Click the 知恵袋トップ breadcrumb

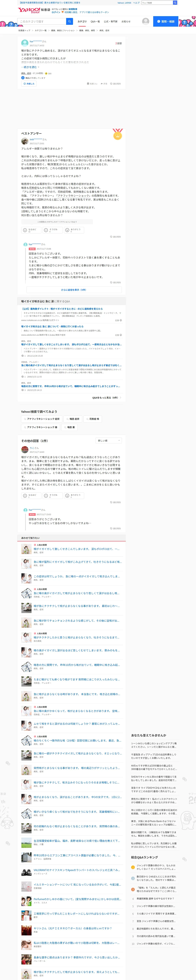(x=24, y=30)
